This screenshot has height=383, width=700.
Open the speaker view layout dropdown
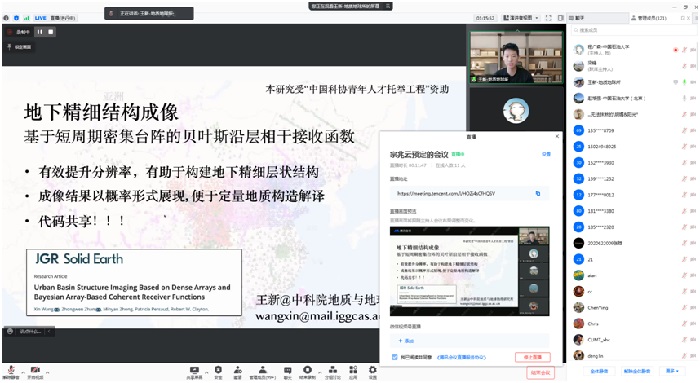tap(521, 18)
